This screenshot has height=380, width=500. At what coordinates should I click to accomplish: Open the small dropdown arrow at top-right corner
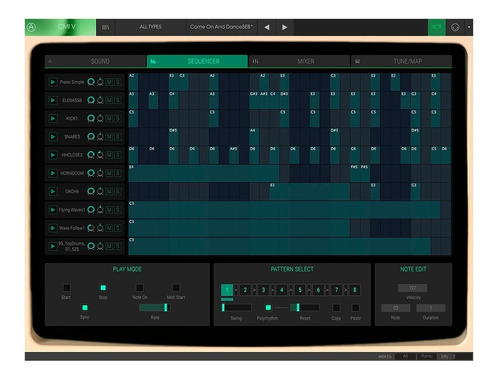click(x=469, y=27)
